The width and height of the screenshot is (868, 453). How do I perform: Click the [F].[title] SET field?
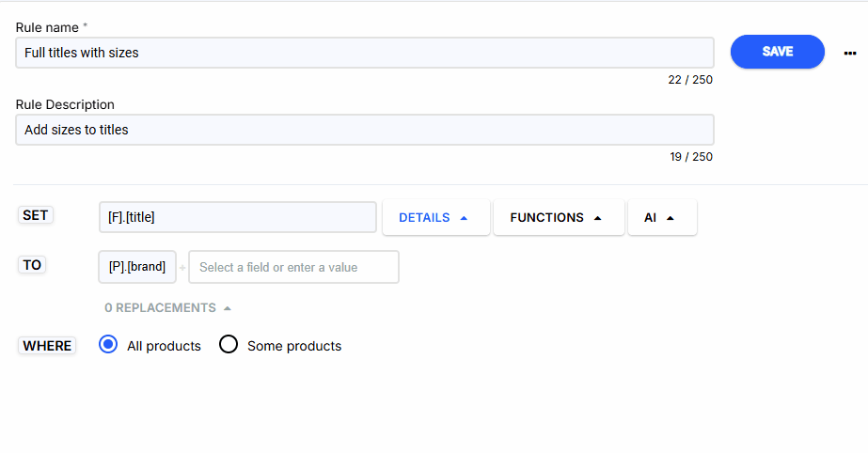pyautogui.click(x=237, y=217)
